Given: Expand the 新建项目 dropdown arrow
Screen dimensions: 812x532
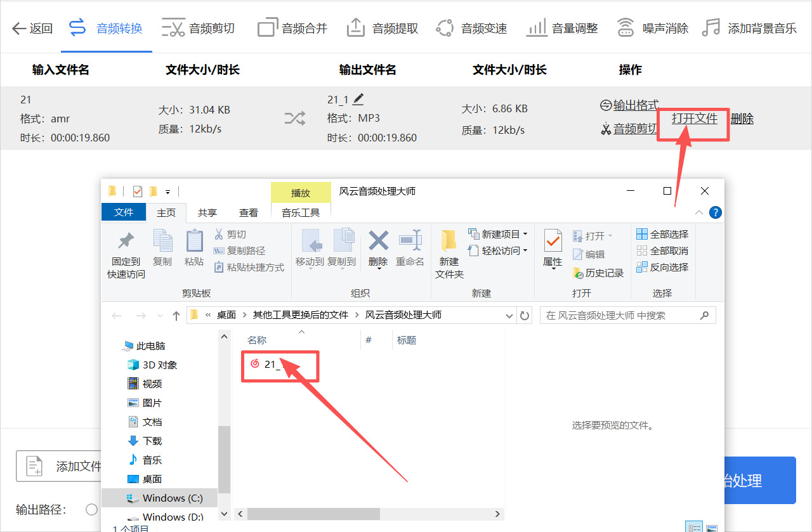Looking at the screenshot, I should pyautogui.click(x=524, y=233).
